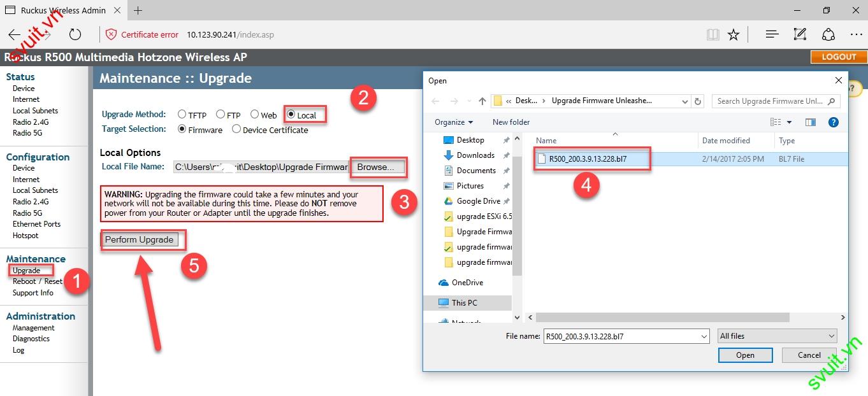Click the browser address bar URL
The height and width of the screenshot is (396, 868).
click(230, 34)
